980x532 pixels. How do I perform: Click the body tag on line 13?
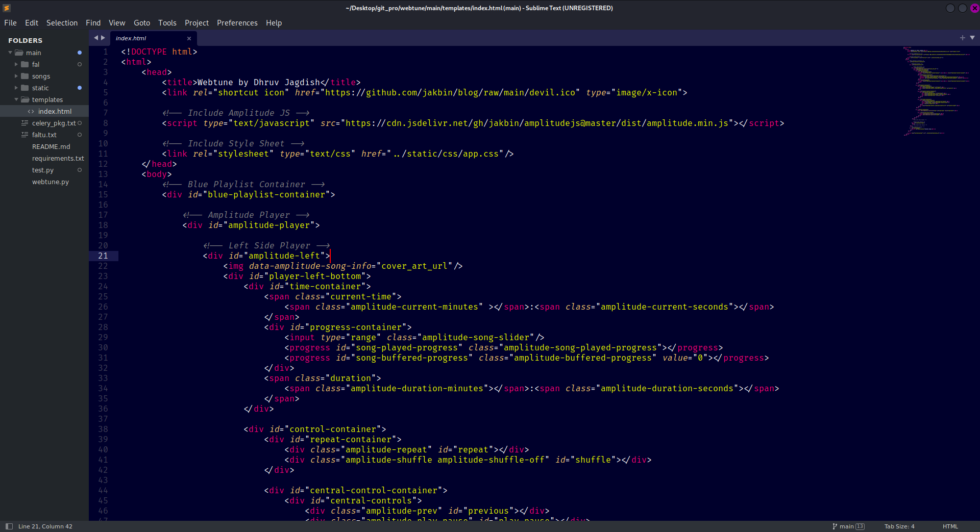pyautogui.click(x=157, y=174)
